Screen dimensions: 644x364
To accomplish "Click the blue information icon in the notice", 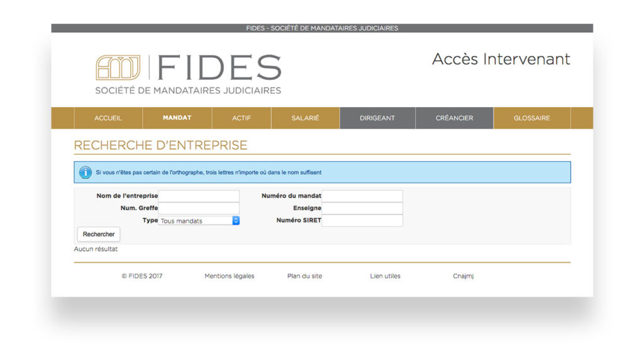I will point(85,171).
